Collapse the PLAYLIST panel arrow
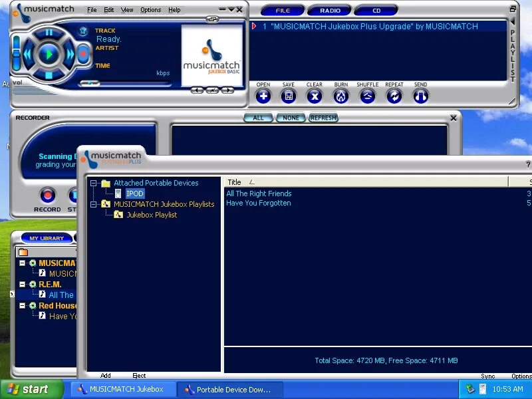 pyautogui.click(x=512, y=22)
